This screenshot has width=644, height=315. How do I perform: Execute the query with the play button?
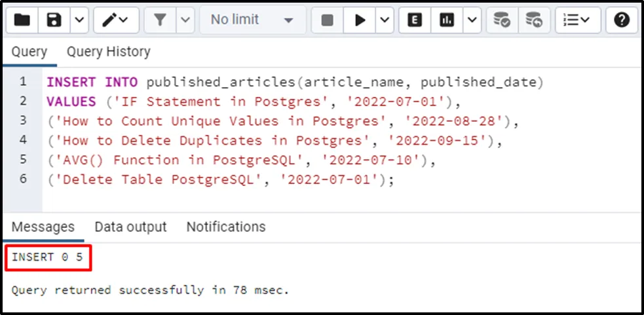tap(360, 20)
